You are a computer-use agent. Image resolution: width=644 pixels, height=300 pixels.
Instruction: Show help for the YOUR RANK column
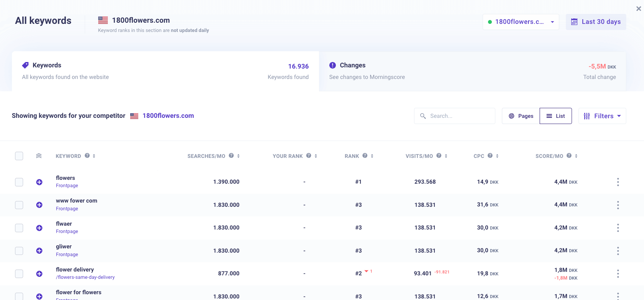(x=309, y=156)
